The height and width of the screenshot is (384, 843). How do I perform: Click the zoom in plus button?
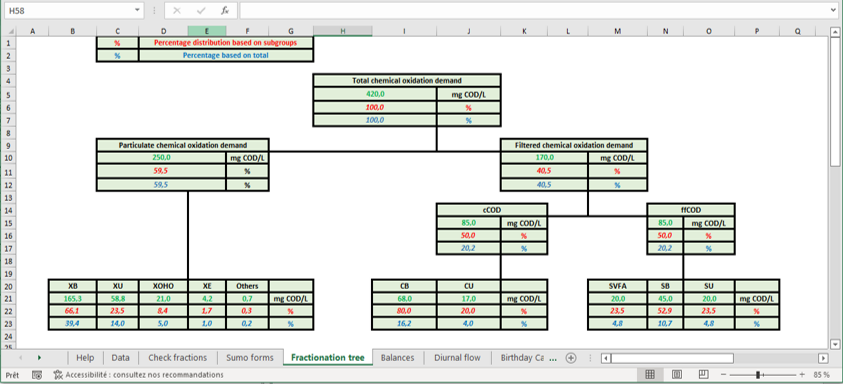(x=802, y=374)
